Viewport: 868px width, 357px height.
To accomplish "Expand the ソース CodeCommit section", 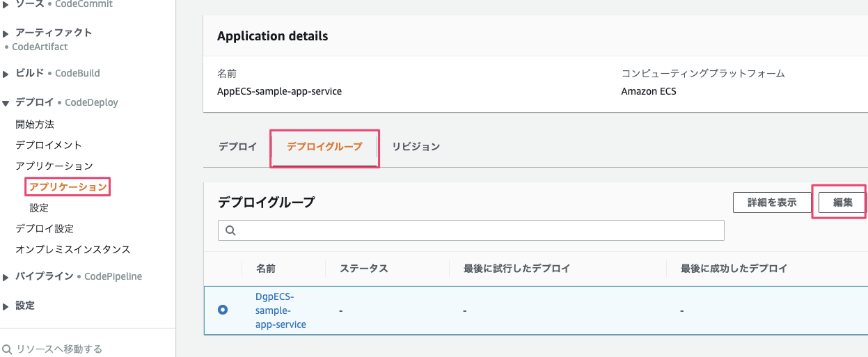I will coord(6,4).
